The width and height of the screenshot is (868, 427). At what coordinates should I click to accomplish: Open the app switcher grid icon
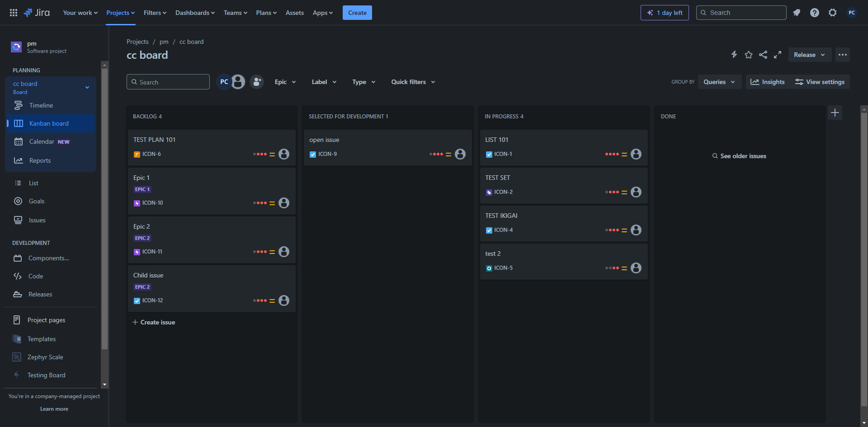coord(14,13)
